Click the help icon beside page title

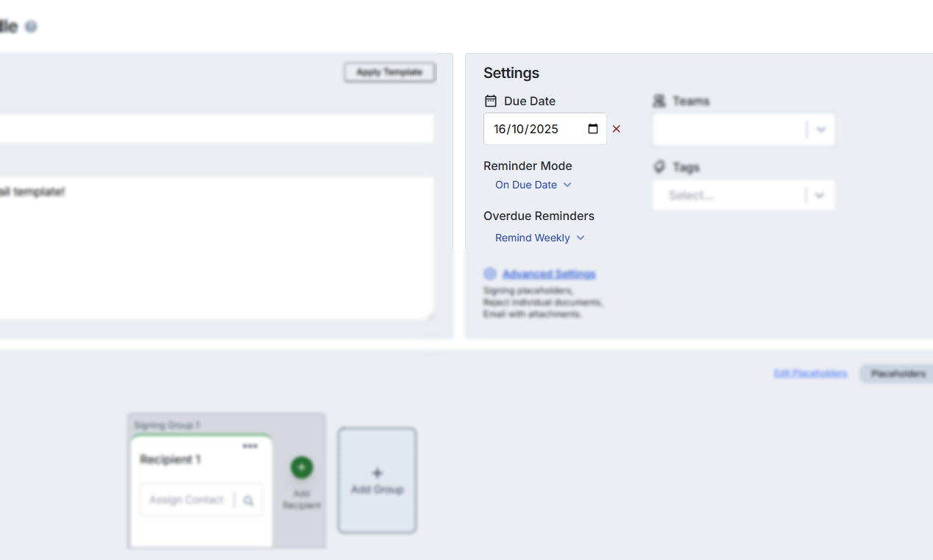coord(30,26)
